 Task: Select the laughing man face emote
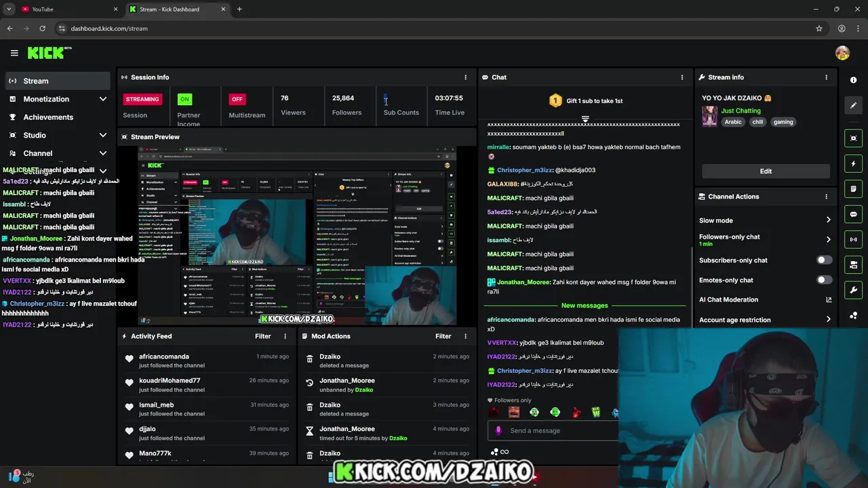coord(514,412)
